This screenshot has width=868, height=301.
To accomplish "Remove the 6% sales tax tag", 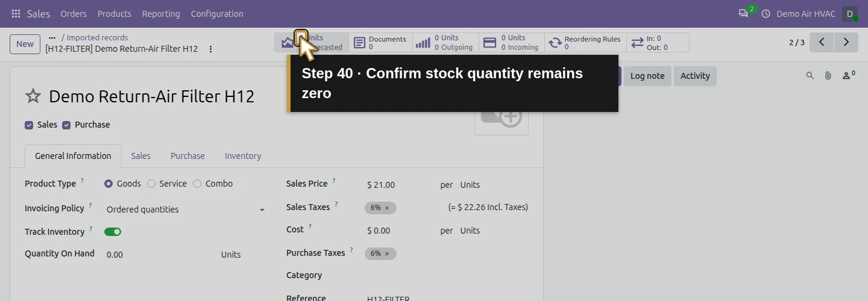I will point(387,208).
